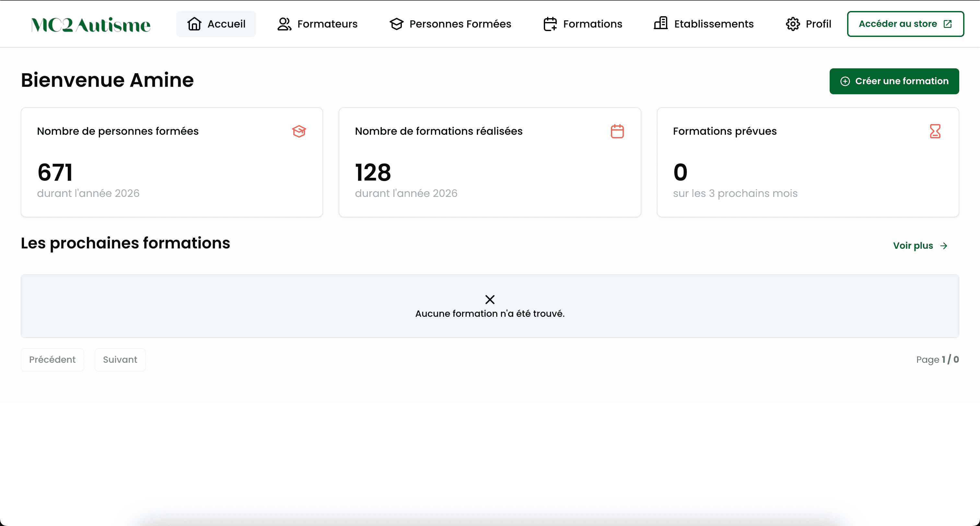Open the Etablissements page
This screenshot has width=980, height=526.
(x=713, y=24)
